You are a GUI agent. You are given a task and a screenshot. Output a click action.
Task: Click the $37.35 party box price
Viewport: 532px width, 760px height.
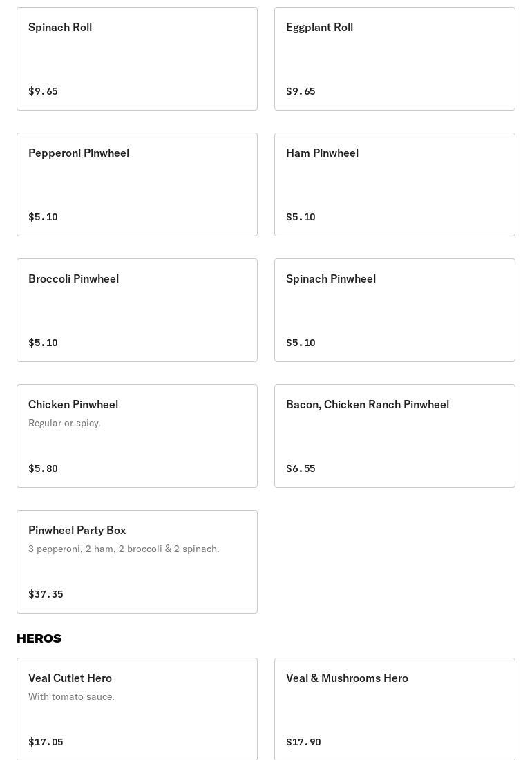click(x=46, y=594)
